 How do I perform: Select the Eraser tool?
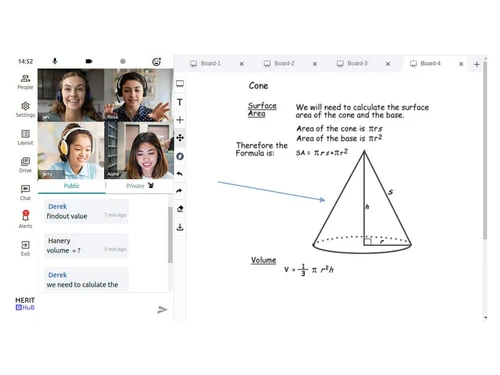tap(180, 209)
